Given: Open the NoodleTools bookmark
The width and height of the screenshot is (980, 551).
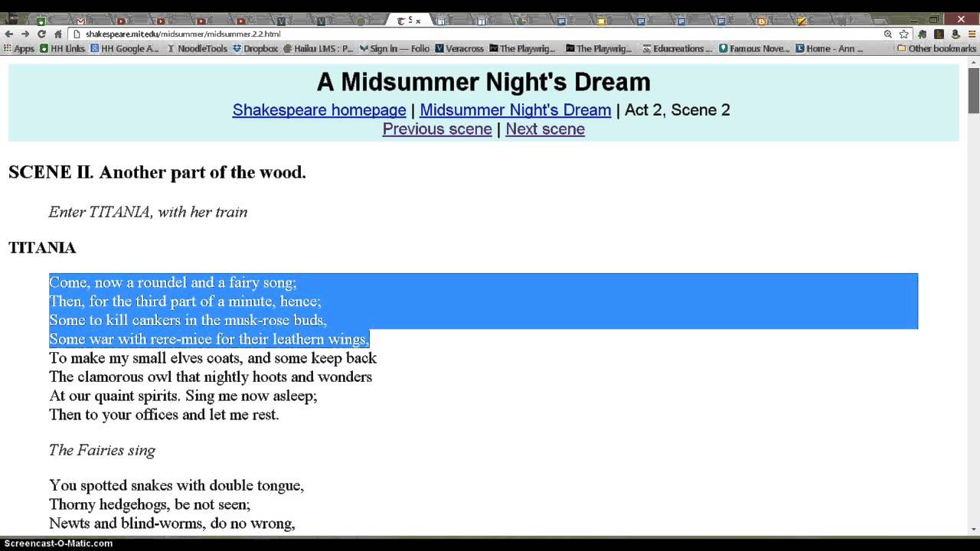Looking at the screenshot, I should pyautogui.click(x=198, y=48).
